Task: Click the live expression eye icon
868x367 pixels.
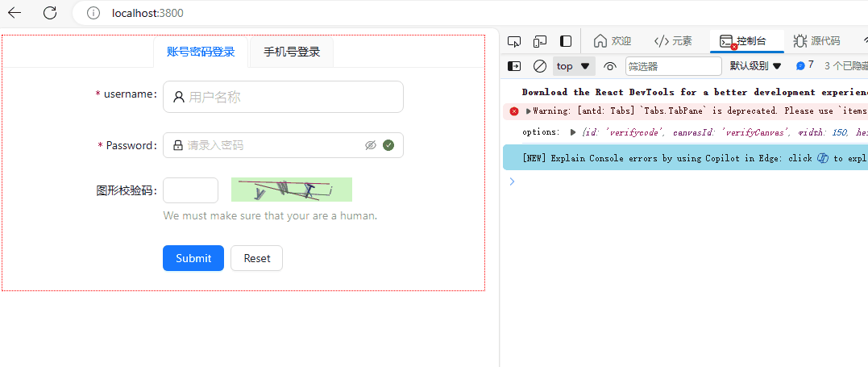Action: [x=610, y=66]
